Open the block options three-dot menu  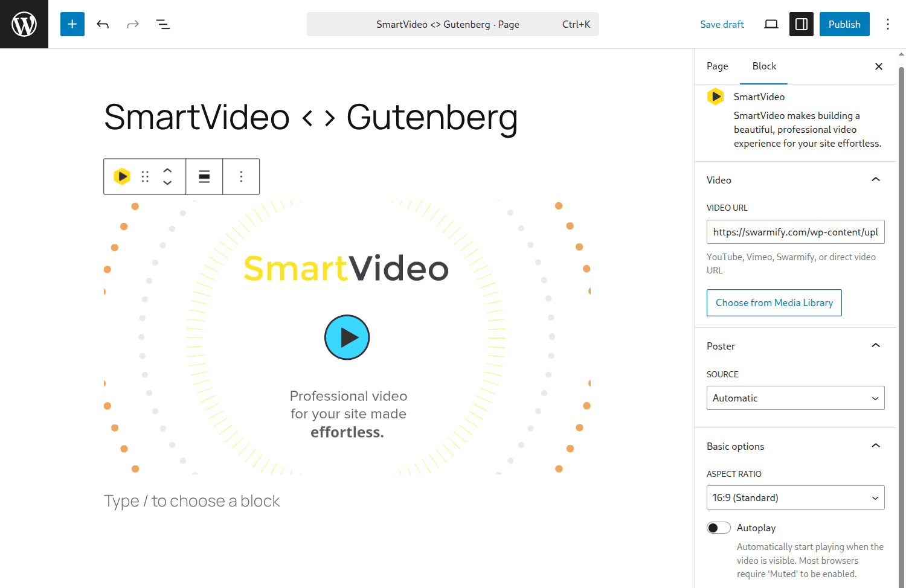tap(241, 176)
